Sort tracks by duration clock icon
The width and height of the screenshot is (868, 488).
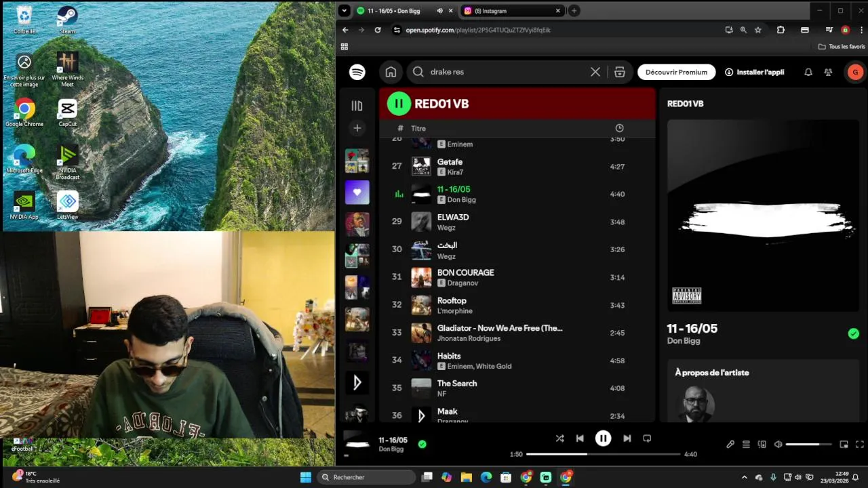619,128
